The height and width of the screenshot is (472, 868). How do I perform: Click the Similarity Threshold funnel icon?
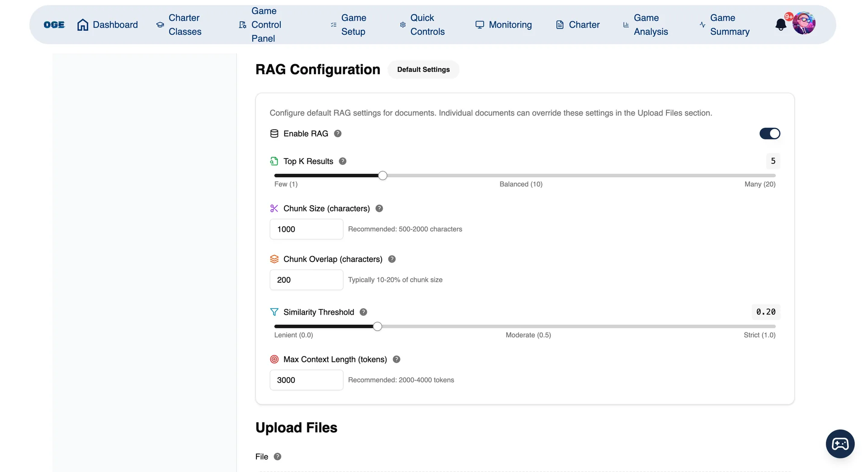tap(274, 312)
